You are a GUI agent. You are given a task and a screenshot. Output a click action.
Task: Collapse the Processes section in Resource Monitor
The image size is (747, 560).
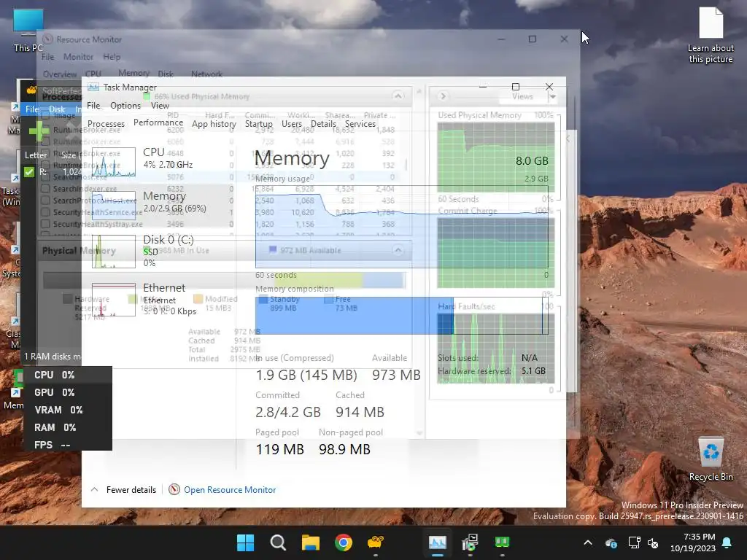pyautogui.click(x=398, y=96)
